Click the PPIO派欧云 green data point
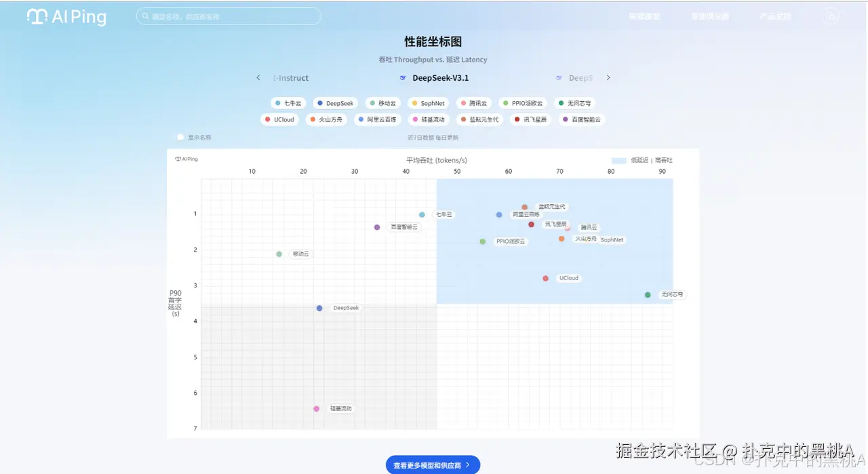This screenshot has width=868, height=474. point(483,241)
